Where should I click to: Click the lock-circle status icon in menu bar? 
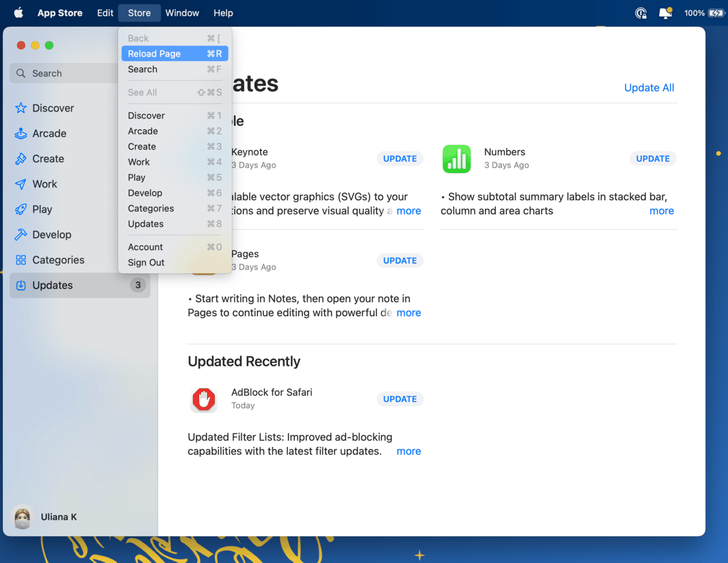point(641,13)
